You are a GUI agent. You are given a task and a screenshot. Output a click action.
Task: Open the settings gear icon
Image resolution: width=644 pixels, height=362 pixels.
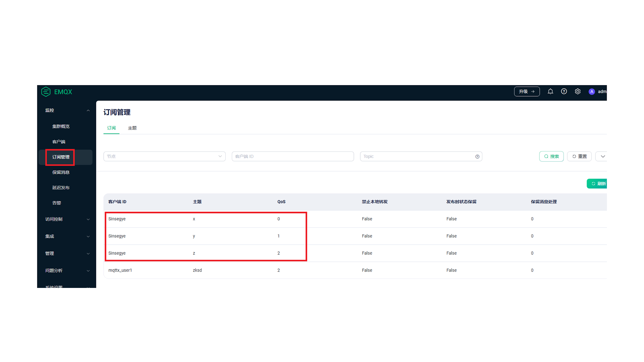[x=578, y=91]
